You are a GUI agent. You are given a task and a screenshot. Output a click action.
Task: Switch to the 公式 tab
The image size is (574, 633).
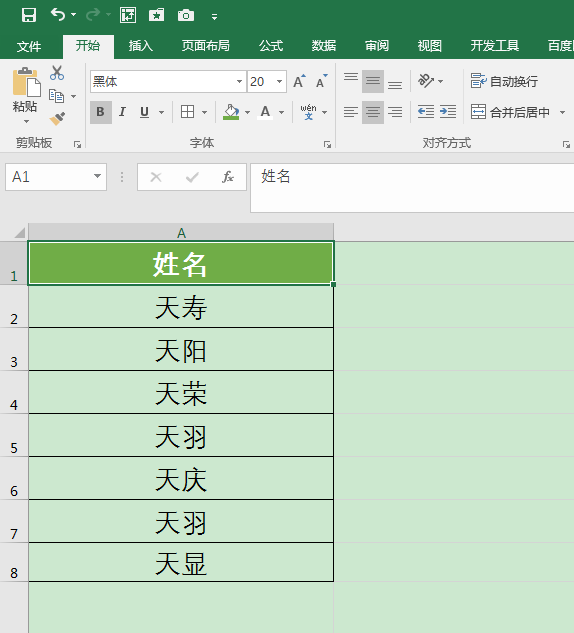pos(271,46)
